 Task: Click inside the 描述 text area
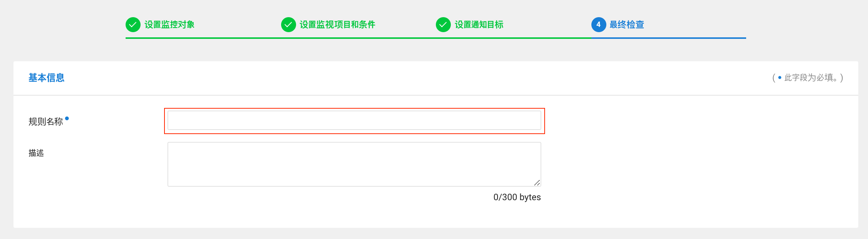tap(354, 164)
